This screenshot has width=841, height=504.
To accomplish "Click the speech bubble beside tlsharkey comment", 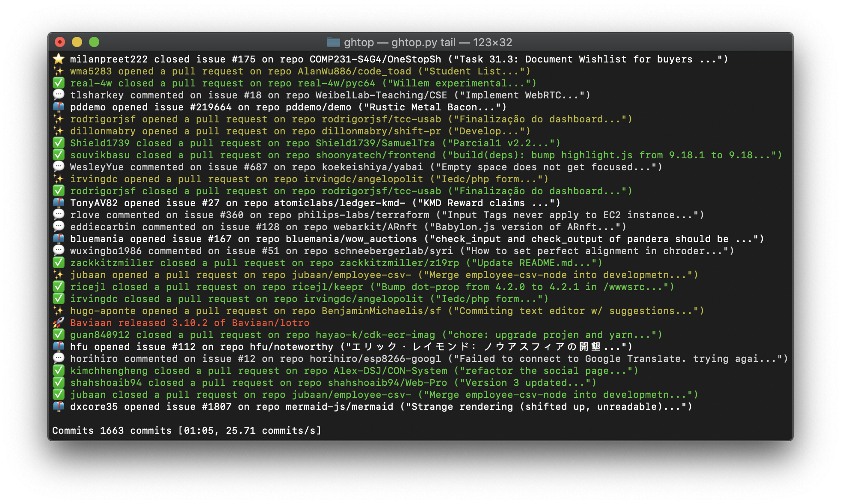I will (x=59, y=95).
